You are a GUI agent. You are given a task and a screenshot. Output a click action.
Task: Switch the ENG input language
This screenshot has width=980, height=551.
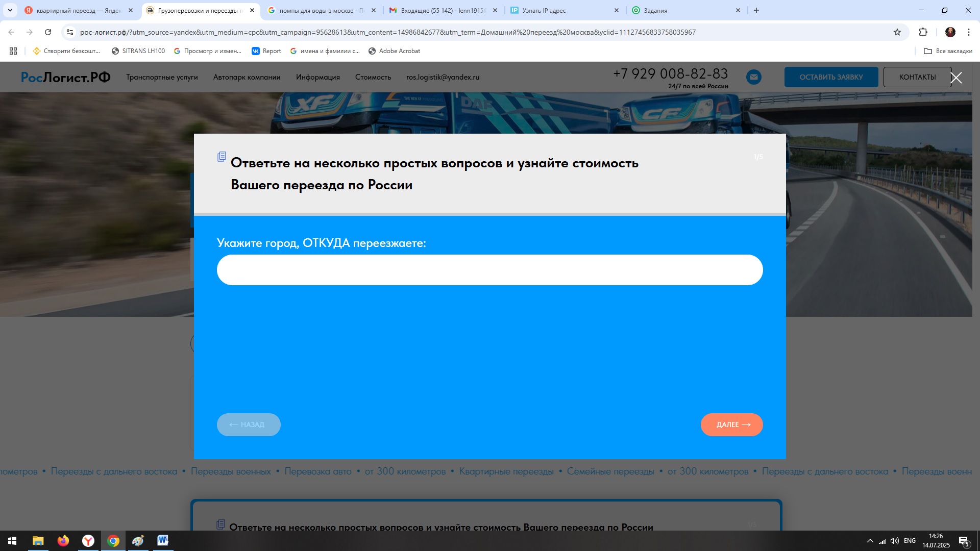(910, 541)
